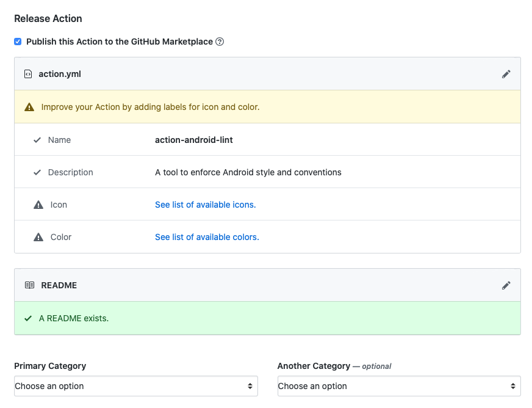
Task: Edit action.yml using the pencil icon
Action: point(506,74)
